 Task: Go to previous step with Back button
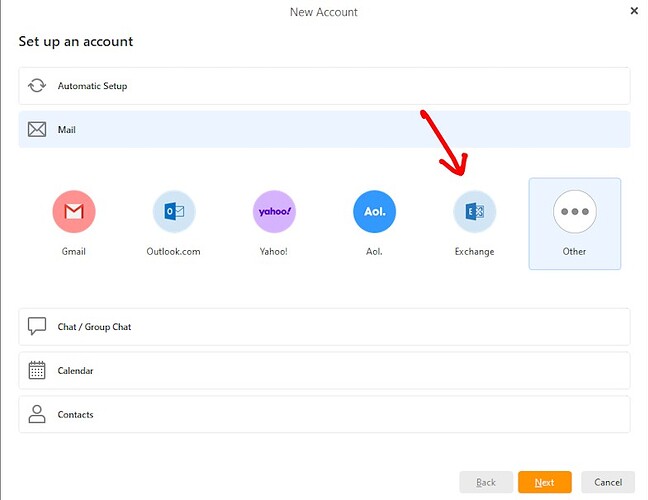click(486, 482)
